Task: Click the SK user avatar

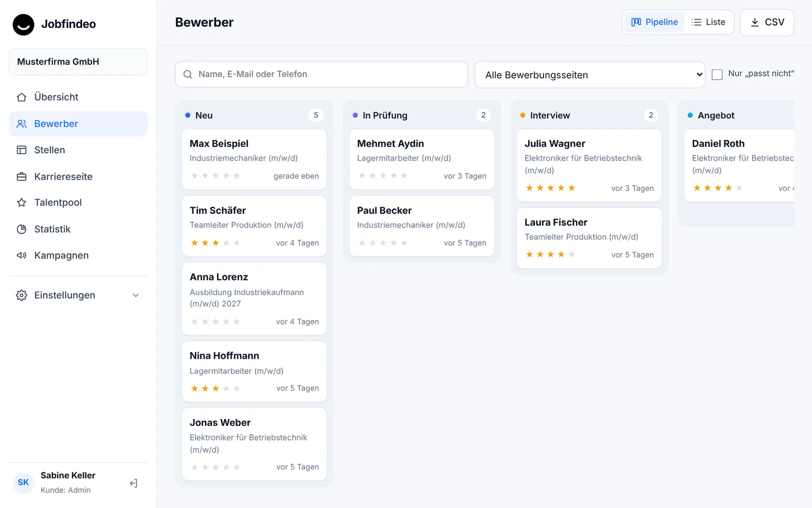Action: 23,483
